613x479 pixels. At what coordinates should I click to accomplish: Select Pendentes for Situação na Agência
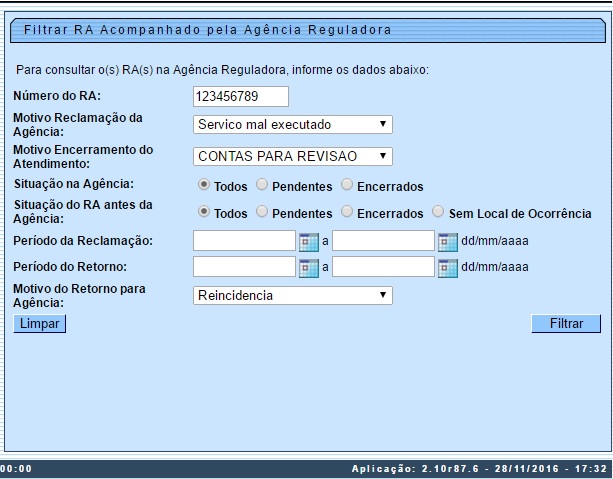[262, 185]
